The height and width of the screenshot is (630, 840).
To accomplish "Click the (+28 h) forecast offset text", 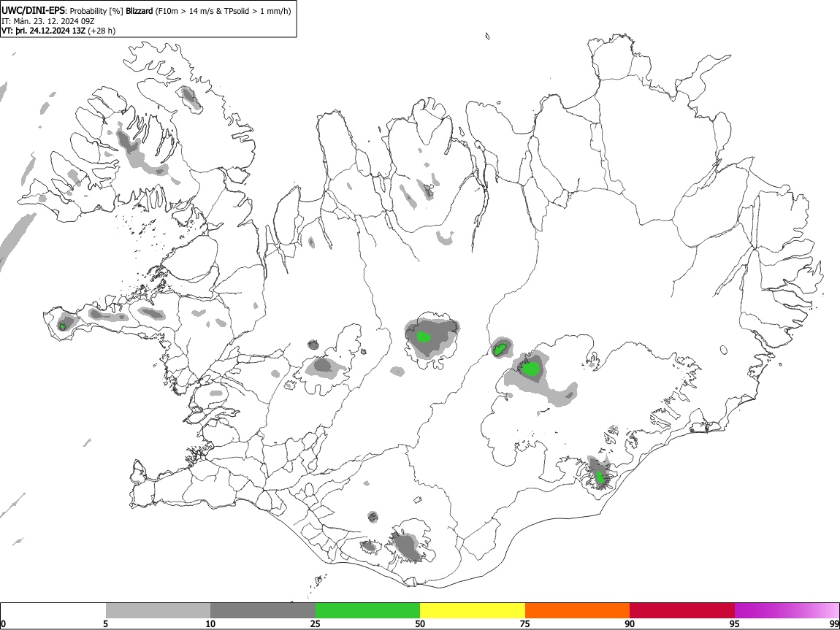I will click(102, 31).
